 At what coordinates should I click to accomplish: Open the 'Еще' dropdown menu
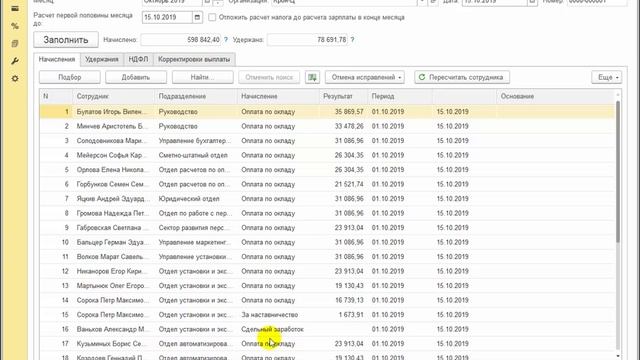click(x=607, y=77)
